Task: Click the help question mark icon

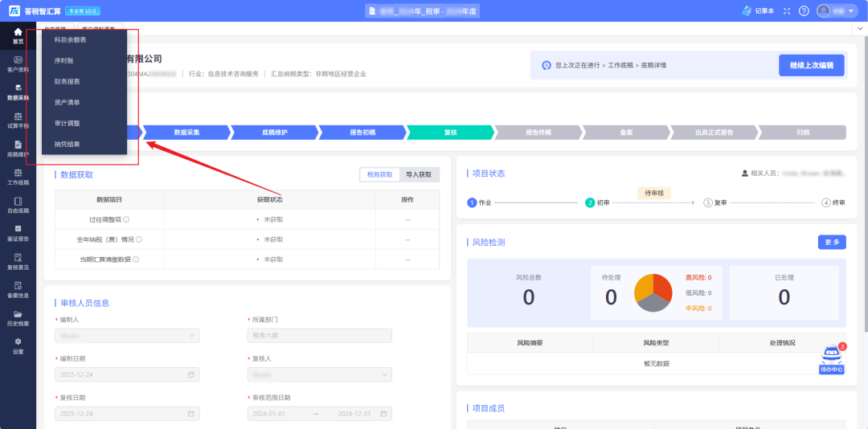Action: pos(804,11)
